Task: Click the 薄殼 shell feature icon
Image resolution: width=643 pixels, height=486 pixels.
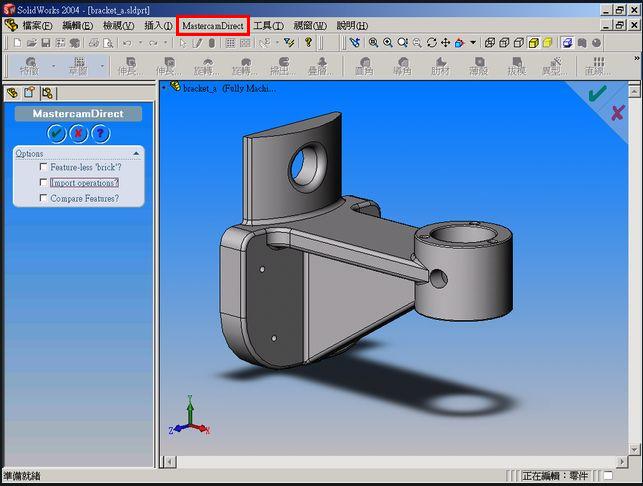Action: tap(479, 66)
